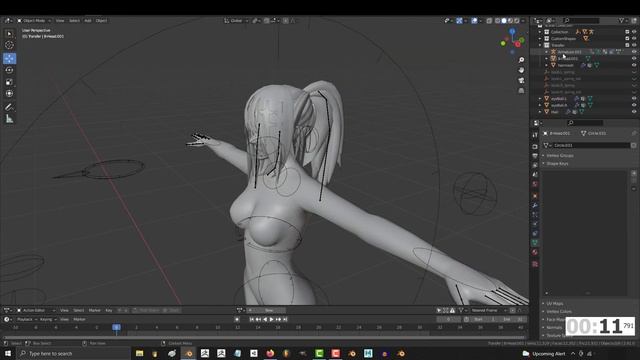Activate the Transform tool

(9, 93)
